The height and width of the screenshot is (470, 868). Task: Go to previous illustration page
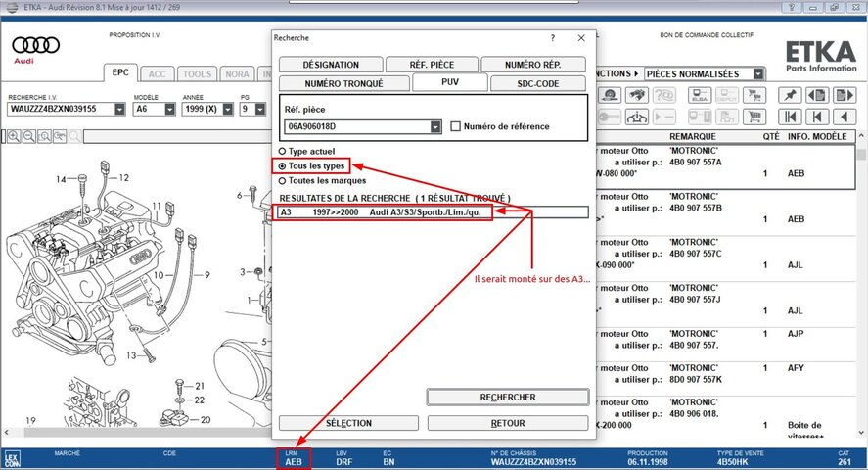pos(817,95)
